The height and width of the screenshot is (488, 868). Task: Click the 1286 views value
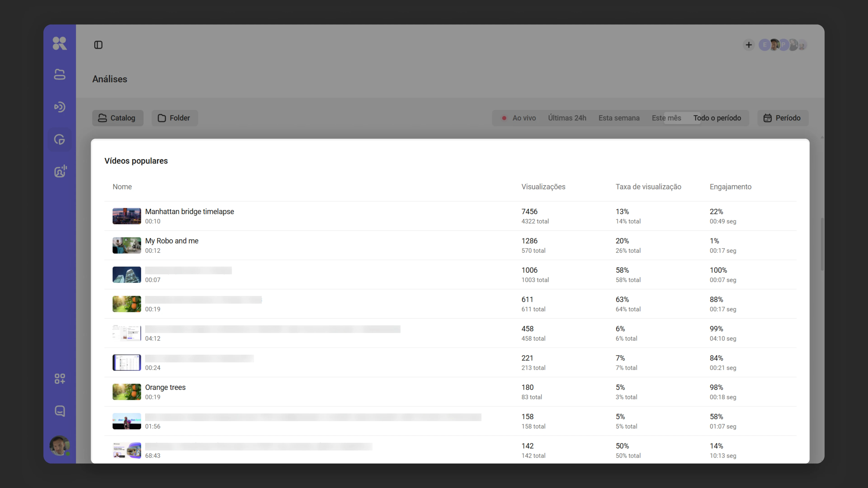(529, 241)
